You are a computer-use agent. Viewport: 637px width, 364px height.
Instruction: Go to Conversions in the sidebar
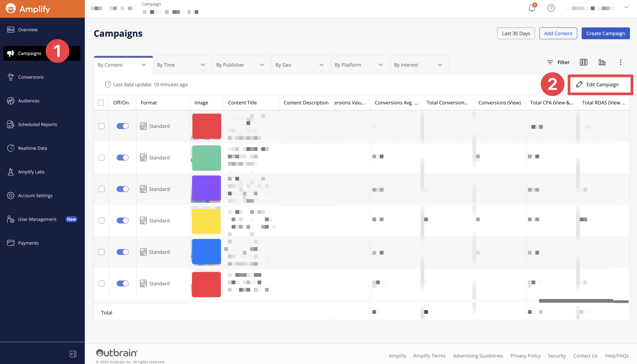[x=31, y=77]
